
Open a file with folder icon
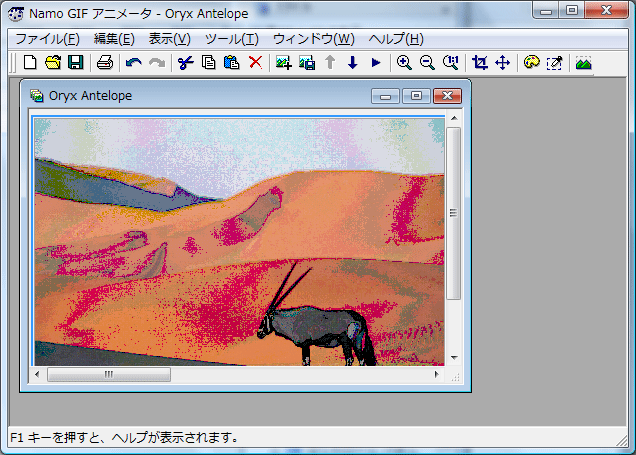[53, 63]
